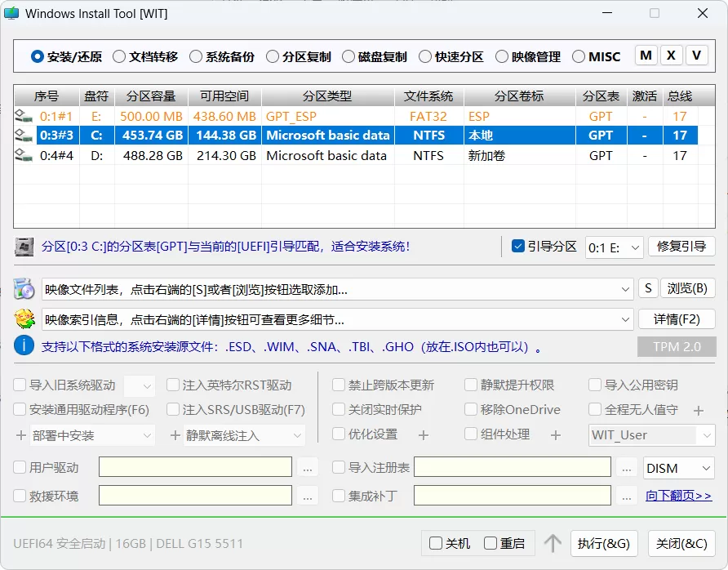Click the up arrow icon beside 执行(&G)
The height and width of the screenshot is (570, 728).
(553, 543)
